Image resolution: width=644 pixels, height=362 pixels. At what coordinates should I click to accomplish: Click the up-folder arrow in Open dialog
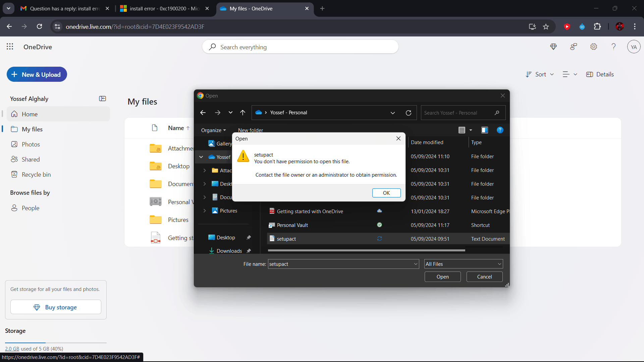pos(243,113)
